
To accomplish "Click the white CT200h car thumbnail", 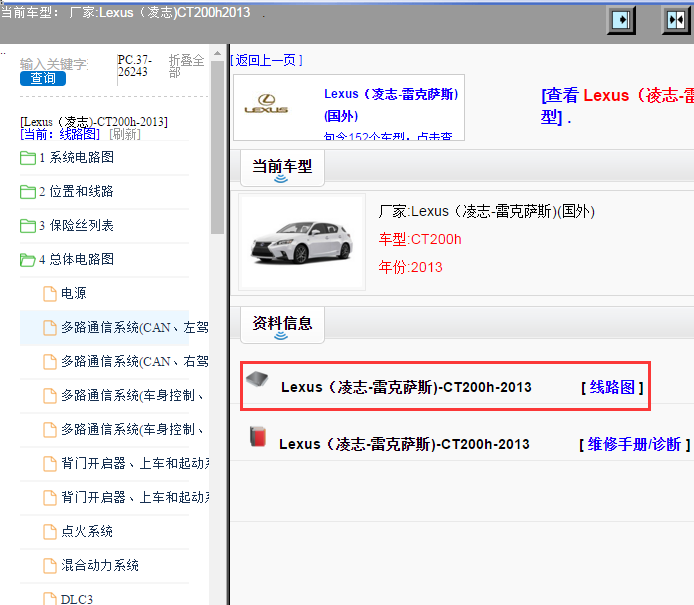I will pos(302,242).
